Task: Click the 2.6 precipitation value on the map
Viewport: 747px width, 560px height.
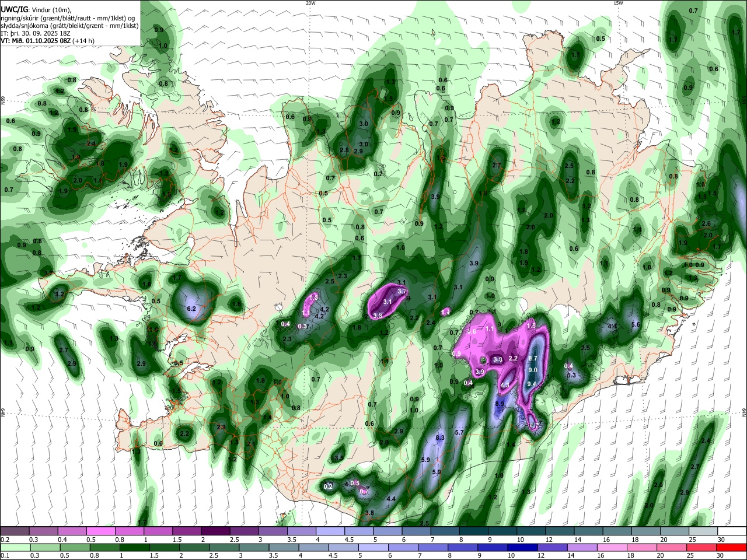Action: point(706,223)
